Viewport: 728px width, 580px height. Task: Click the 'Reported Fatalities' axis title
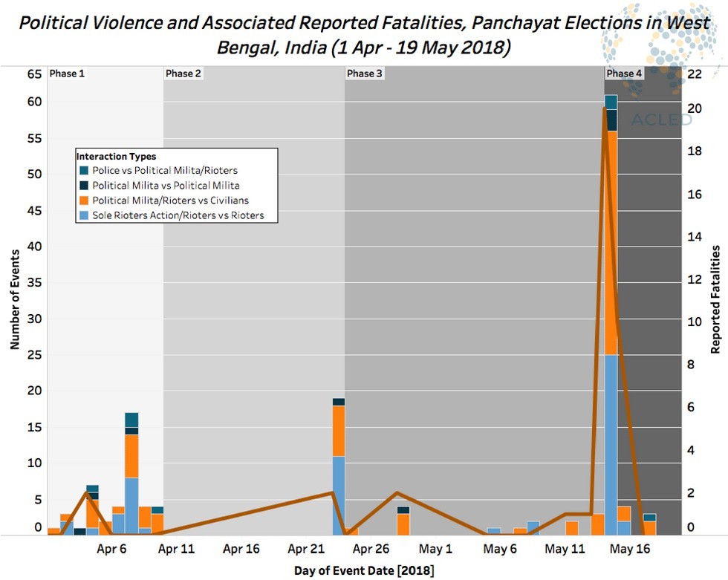pyautogui.click(x=715, y=300)
